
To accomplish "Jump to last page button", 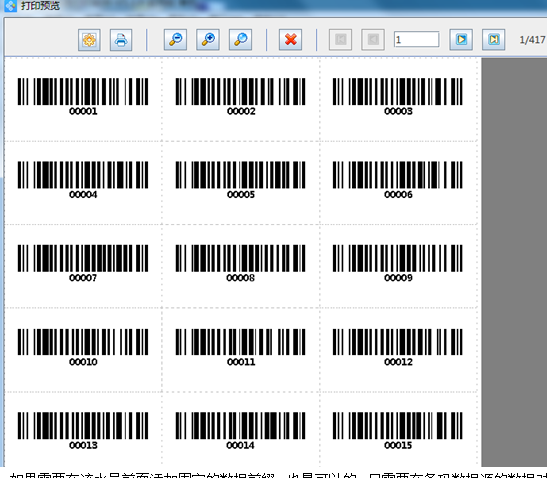I will (493, 39).
